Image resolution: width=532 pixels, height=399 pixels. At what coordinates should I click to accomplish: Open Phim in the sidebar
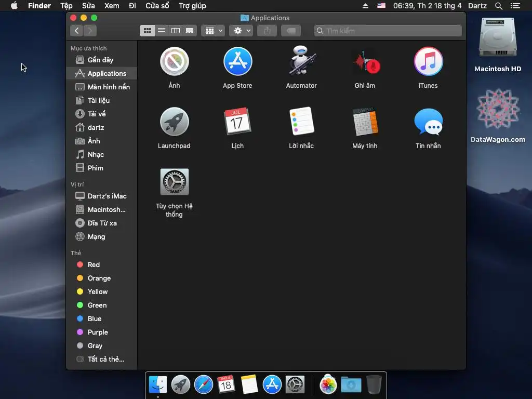coord(102,168)
